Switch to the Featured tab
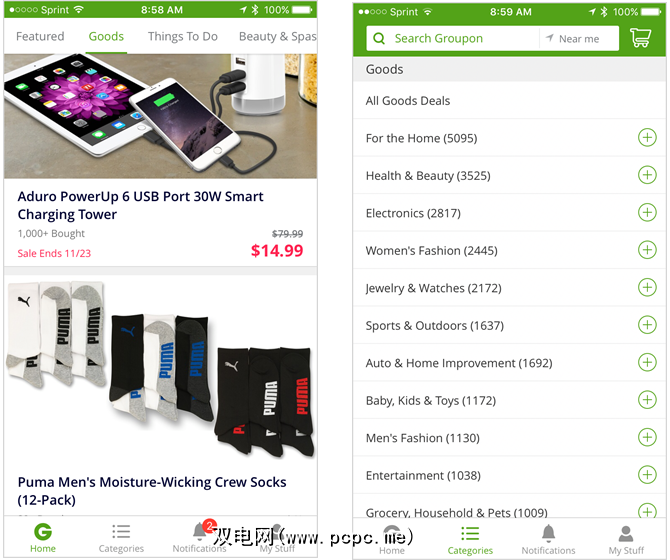 tap(40, 36)
